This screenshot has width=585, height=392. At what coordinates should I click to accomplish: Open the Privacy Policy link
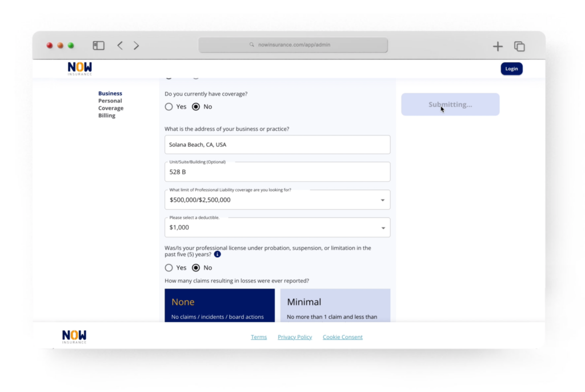[x=295, y=337]
